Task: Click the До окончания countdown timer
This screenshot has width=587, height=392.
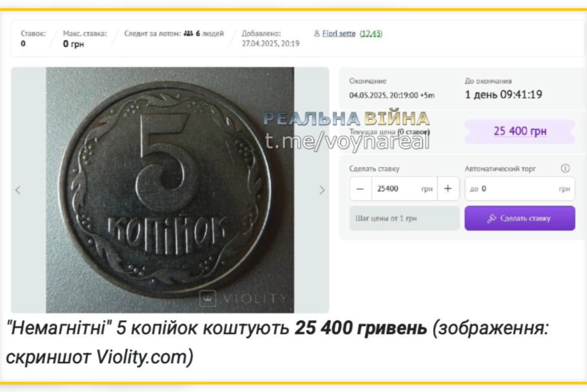Action: point(504,95)
